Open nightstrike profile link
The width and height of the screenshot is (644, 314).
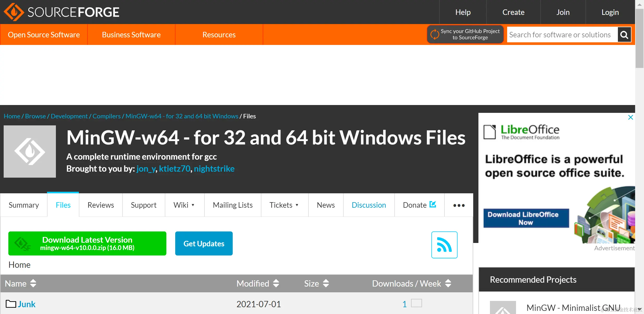(214, 168)
